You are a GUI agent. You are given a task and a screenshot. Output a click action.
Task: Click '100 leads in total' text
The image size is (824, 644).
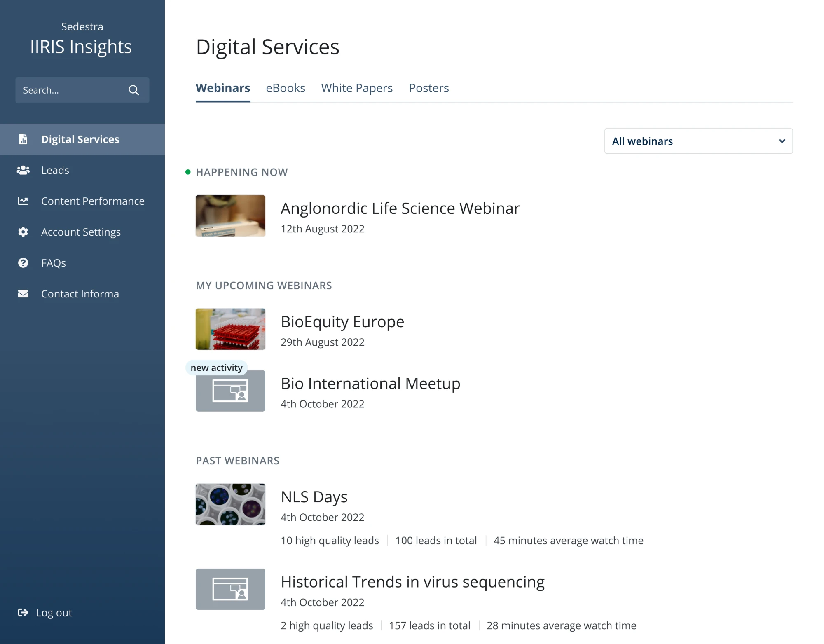[436, 541]
